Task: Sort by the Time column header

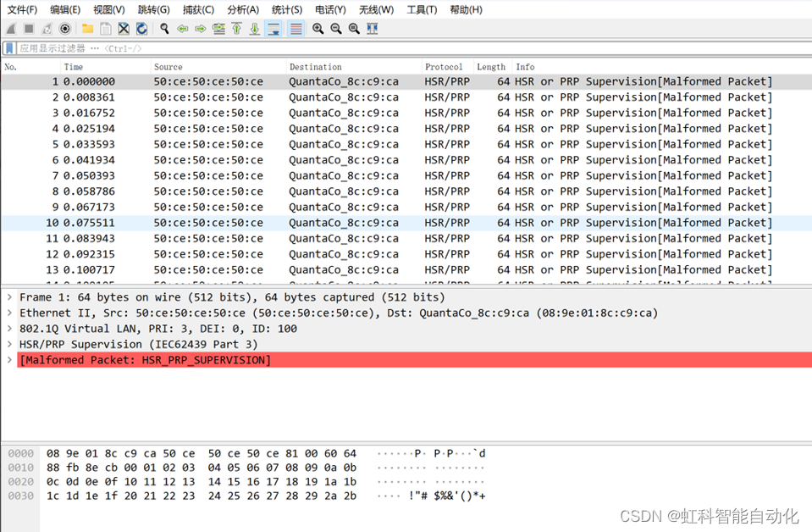Action: (105, 67)
